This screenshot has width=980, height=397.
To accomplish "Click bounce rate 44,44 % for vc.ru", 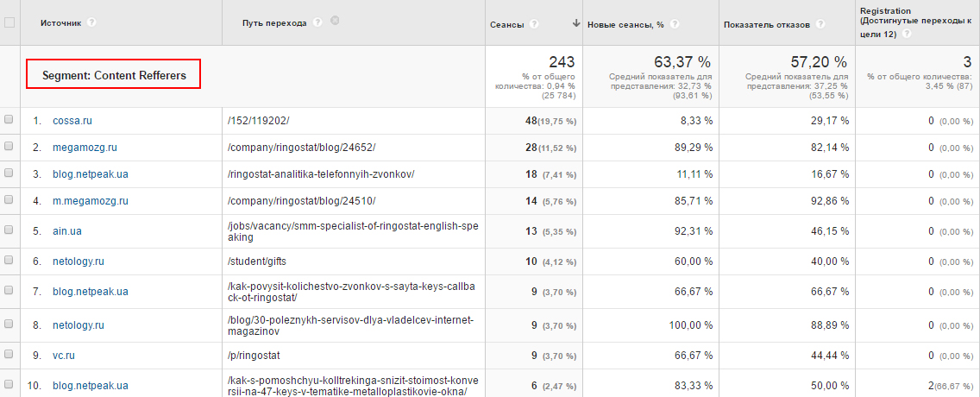I will pos(830,356).
